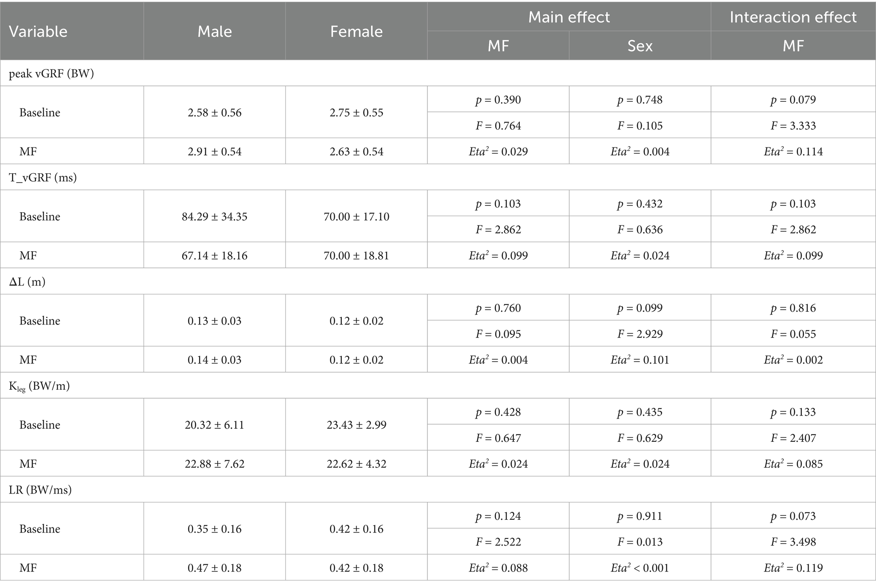Click the Female column header
876x588 pixels.
(356, 32)
